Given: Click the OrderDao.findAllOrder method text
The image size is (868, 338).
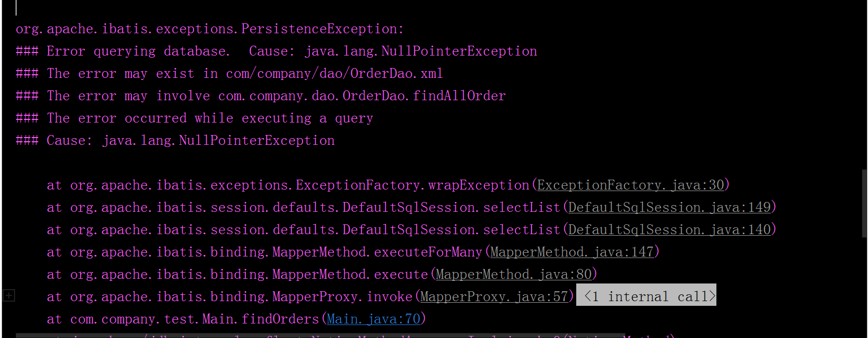Looking at the screenshot, I should [x=424, y=96].
